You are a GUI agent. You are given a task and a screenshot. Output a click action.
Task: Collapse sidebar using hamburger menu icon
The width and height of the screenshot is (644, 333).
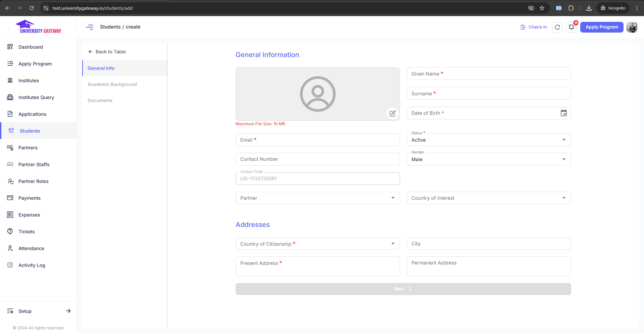[x=90, y=27]
